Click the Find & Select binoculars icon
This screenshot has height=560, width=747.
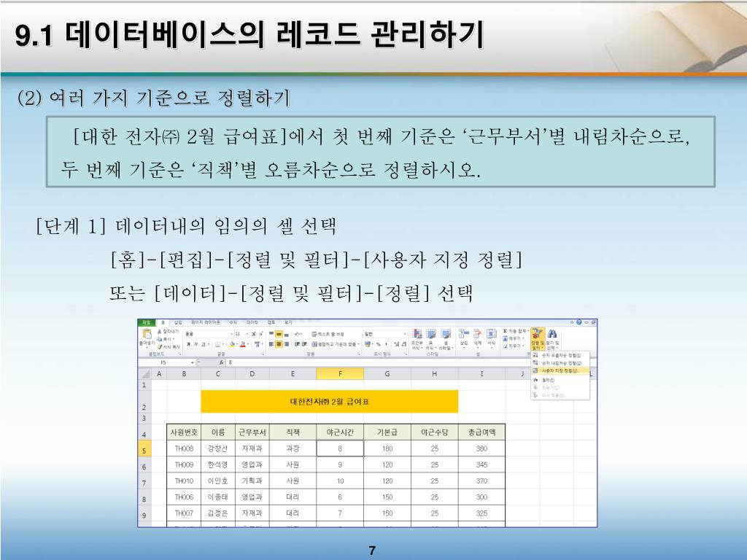tap(552, 334)
